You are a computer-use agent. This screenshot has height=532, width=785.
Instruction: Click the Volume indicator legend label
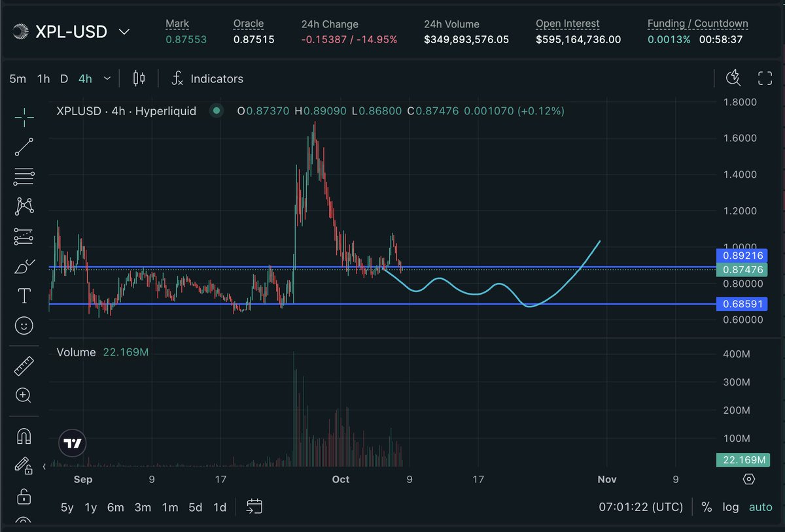[76, 352]
